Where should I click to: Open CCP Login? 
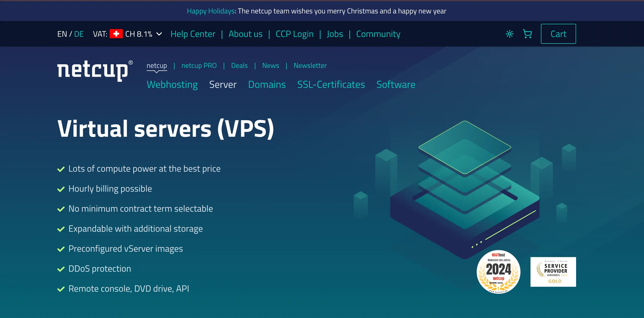(x=295, y=34)
